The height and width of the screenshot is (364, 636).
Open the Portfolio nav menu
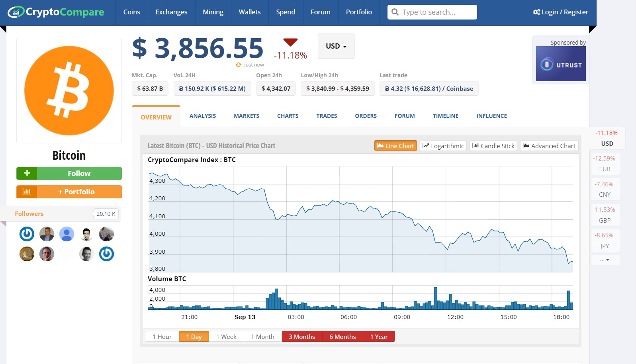[359, 12]
